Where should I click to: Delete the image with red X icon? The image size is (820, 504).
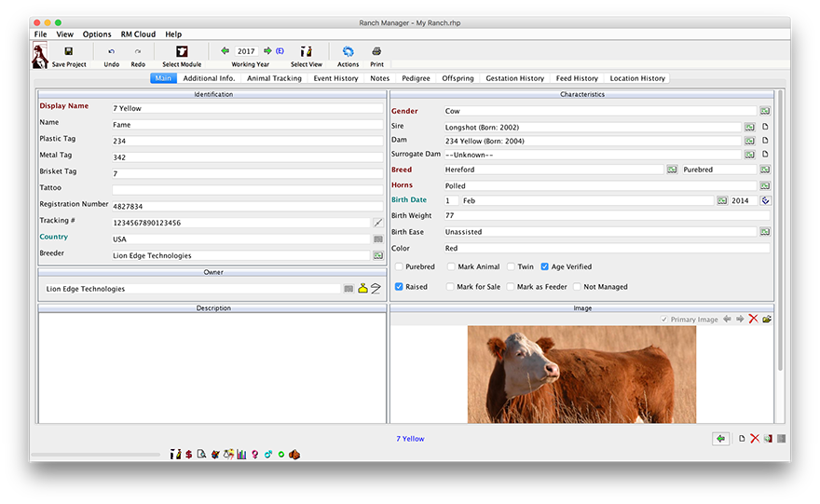(x=753, y=320)
